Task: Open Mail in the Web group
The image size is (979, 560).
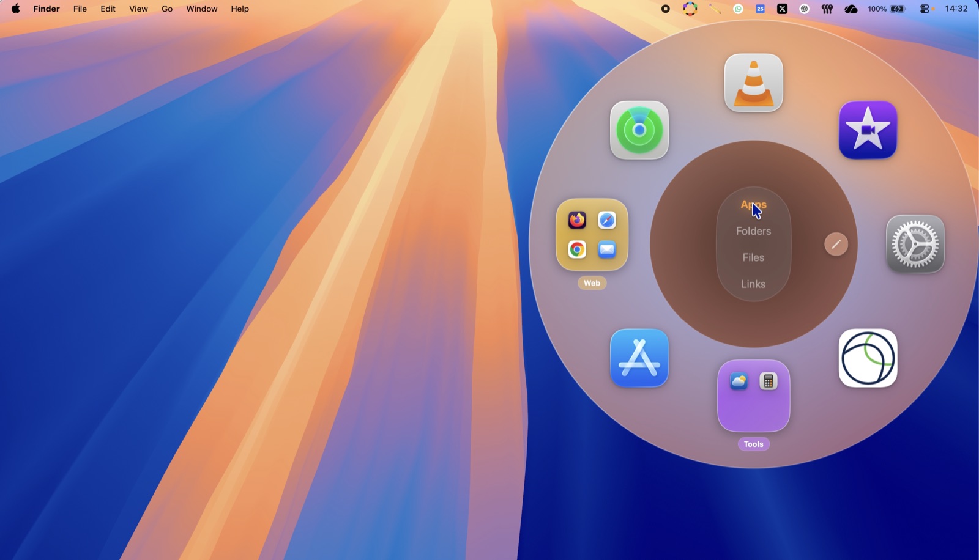Action: (x=607, y=249)
